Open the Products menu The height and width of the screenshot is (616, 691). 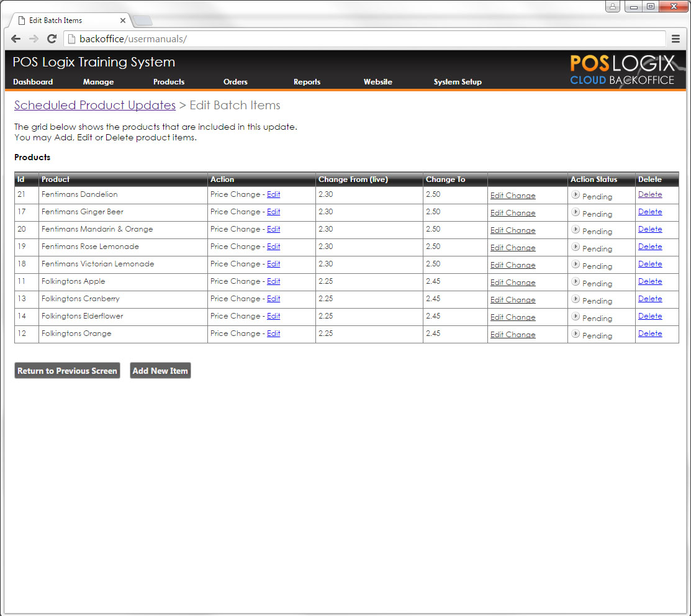(x=169, y=82)
